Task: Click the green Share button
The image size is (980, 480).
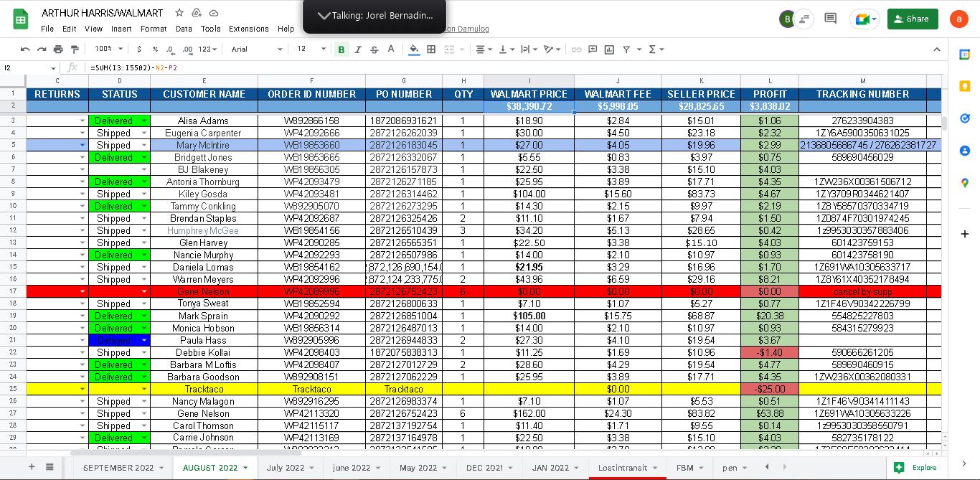Action: point(912,19)
